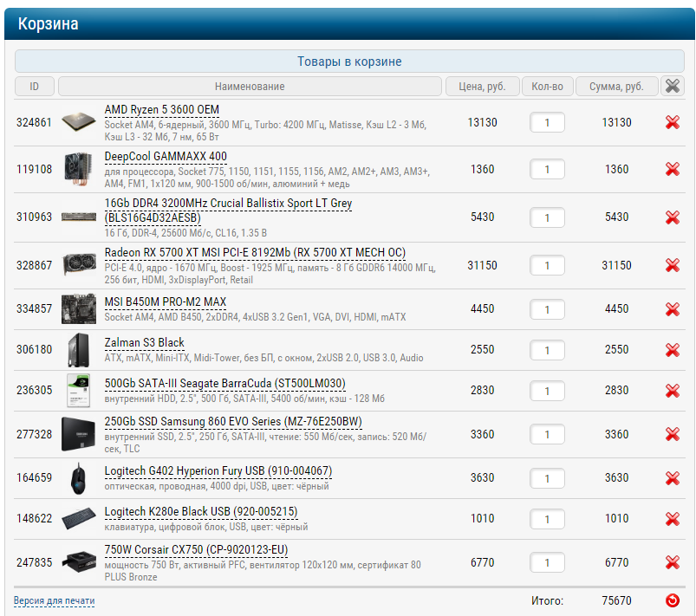The height and width of the screenshot is (616, 696).
Task: Click the Corsair power supply thumbnail
Action: [x=80, y=562]
